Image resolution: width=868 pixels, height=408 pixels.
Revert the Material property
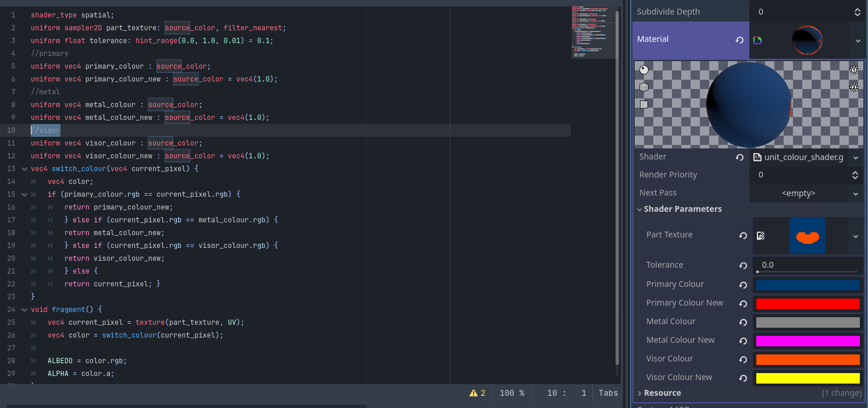pyautogui.click(x=739, y=40)
